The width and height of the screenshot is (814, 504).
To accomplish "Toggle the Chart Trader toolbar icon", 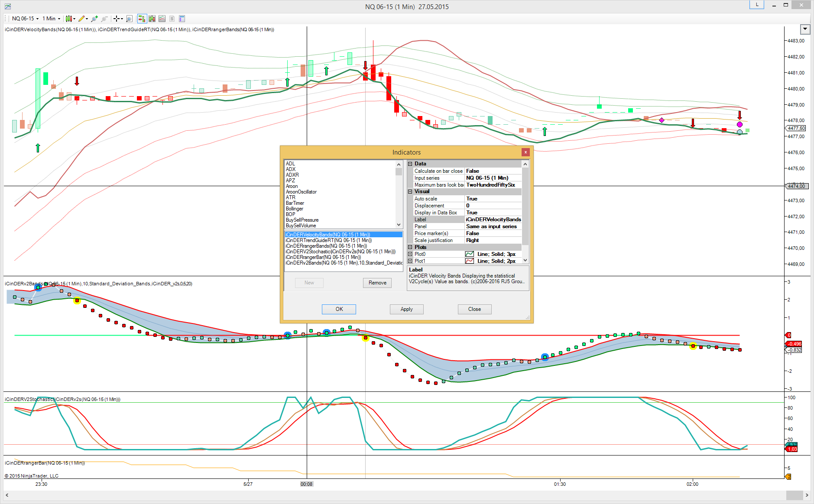I will coord(141,19).
